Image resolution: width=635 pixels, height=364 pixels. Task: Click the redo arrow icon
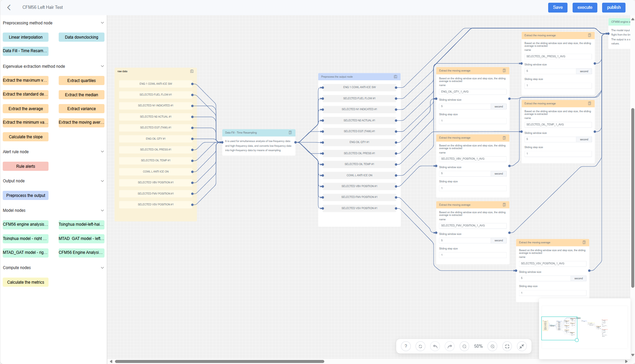[449, 346]
